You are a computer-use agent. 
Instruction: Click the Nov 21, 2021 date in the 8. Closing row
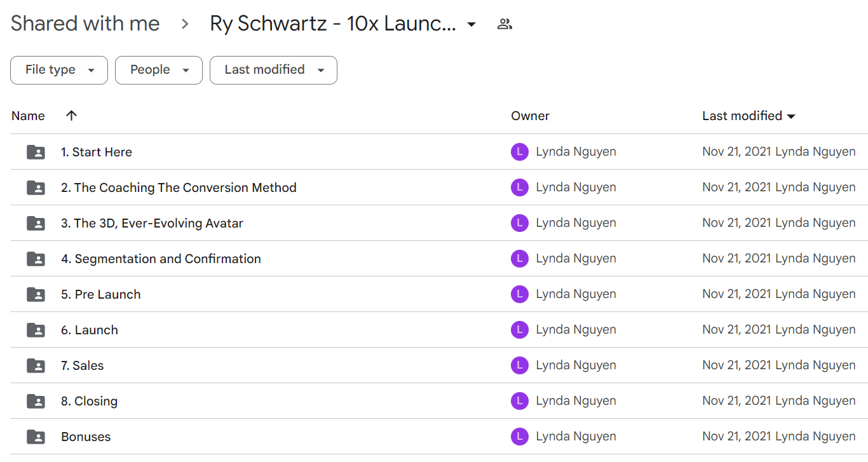[x=736, y=401]
